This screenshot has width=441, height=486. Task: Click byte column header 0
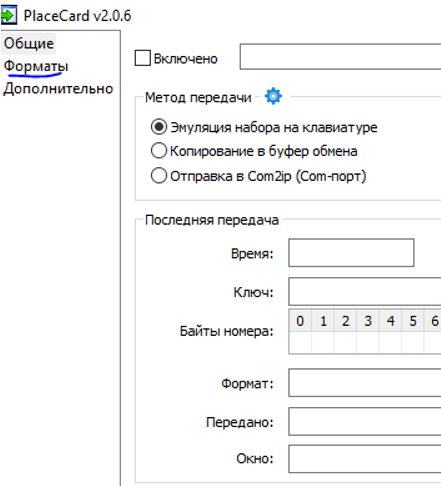pos(300,321)
